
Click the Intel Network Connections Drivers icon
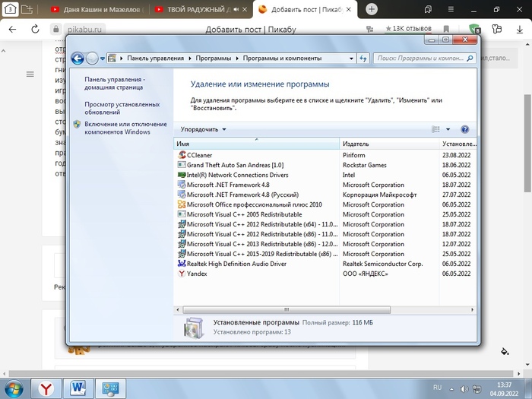tap(182, 175)
